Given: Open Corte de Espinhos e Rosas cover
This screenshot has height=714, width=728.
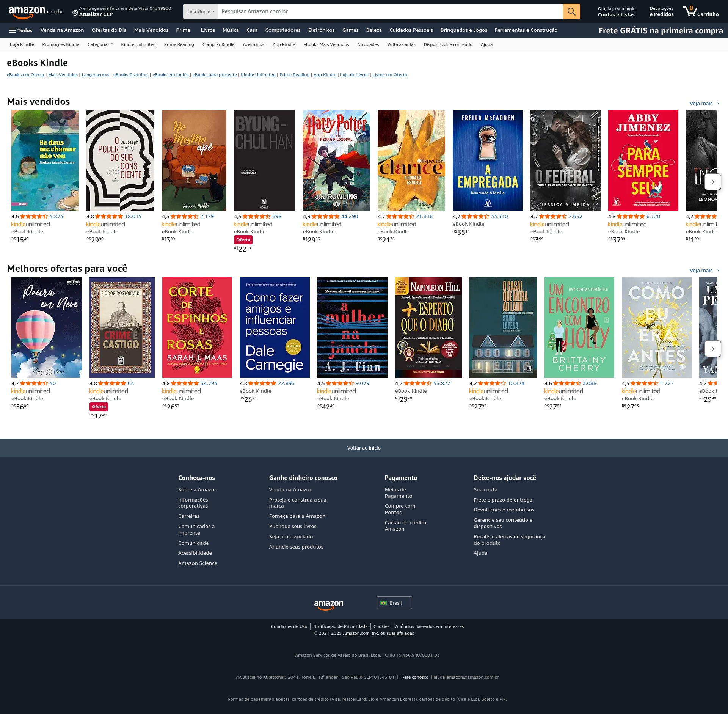Looking at the screenshot, I should pos(197,327).
